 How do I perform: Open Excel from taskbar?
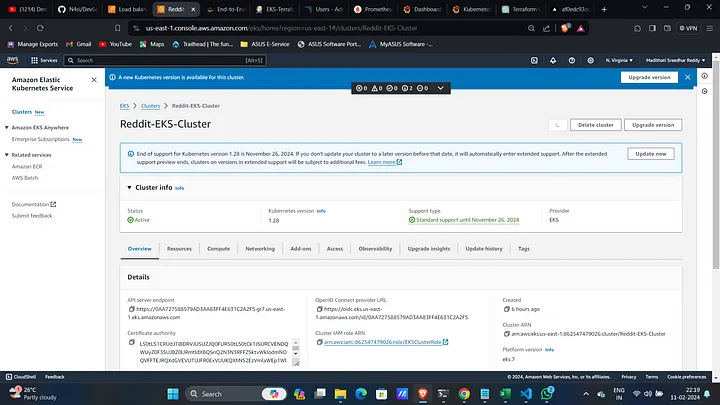pos(506,394)
